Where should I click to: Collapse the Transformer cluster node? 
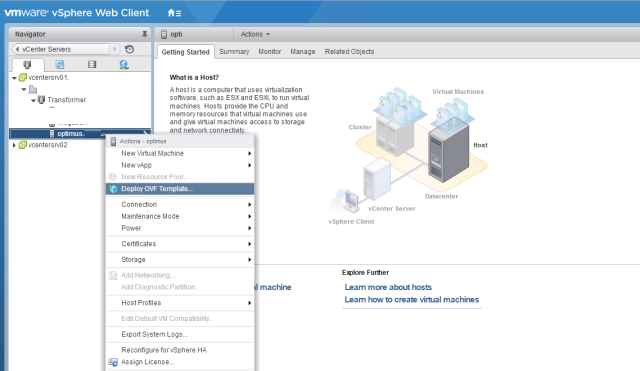pyautogui.click(x=33, y=100)
